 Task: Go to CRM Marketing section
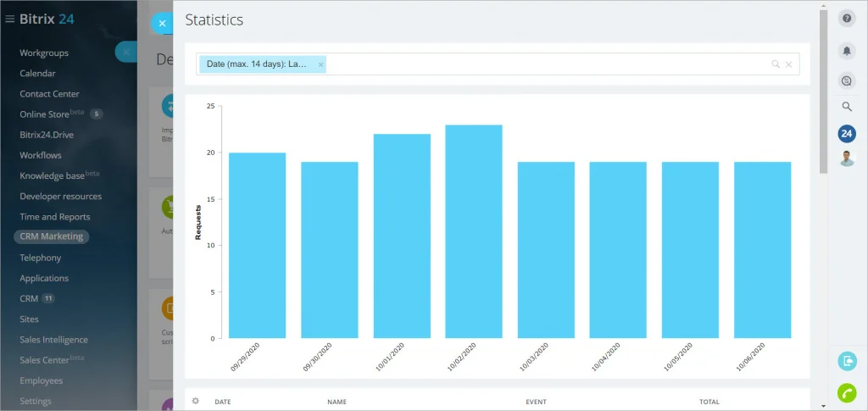tap(52, 236)
